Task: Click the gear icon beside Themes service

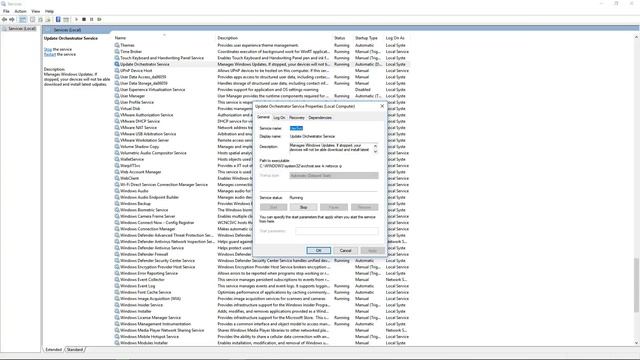Action: [x=117, y=45]
